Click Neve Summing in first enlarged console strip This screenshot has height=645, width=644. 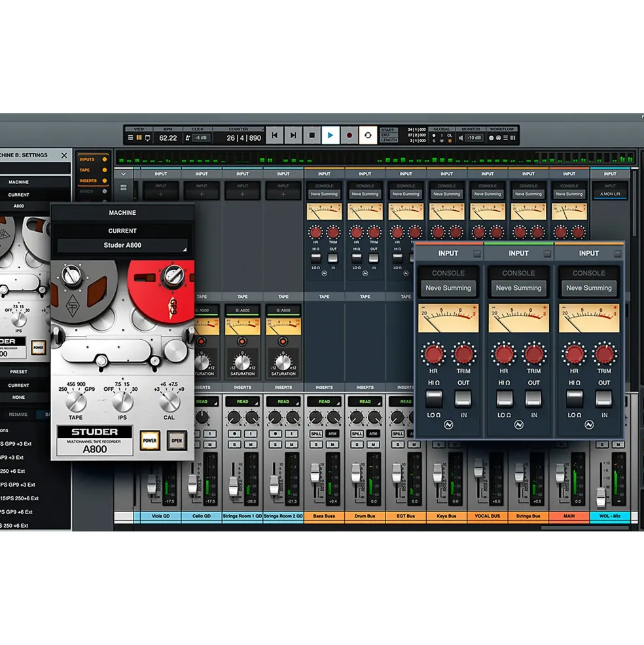(448, 288)
